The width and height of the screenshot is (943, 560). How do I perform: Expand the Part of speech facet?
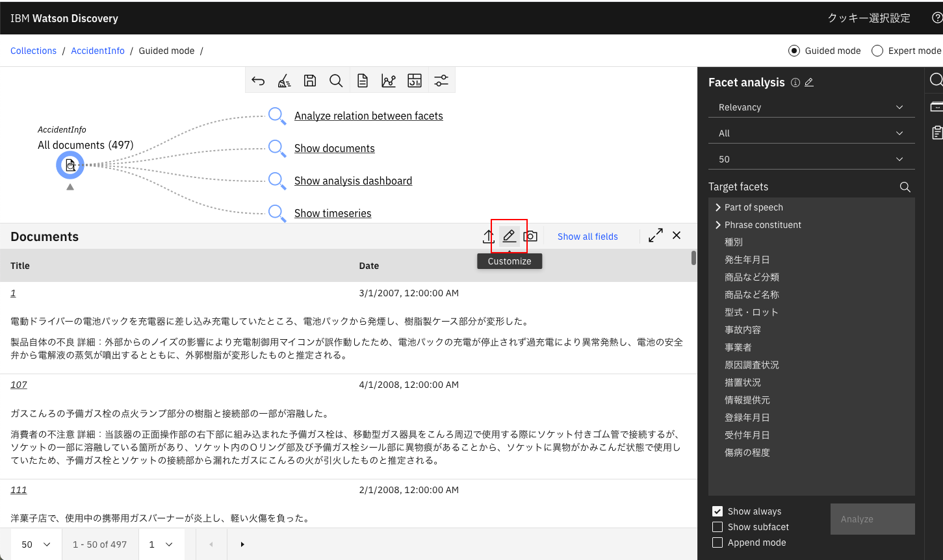(718, 207)
